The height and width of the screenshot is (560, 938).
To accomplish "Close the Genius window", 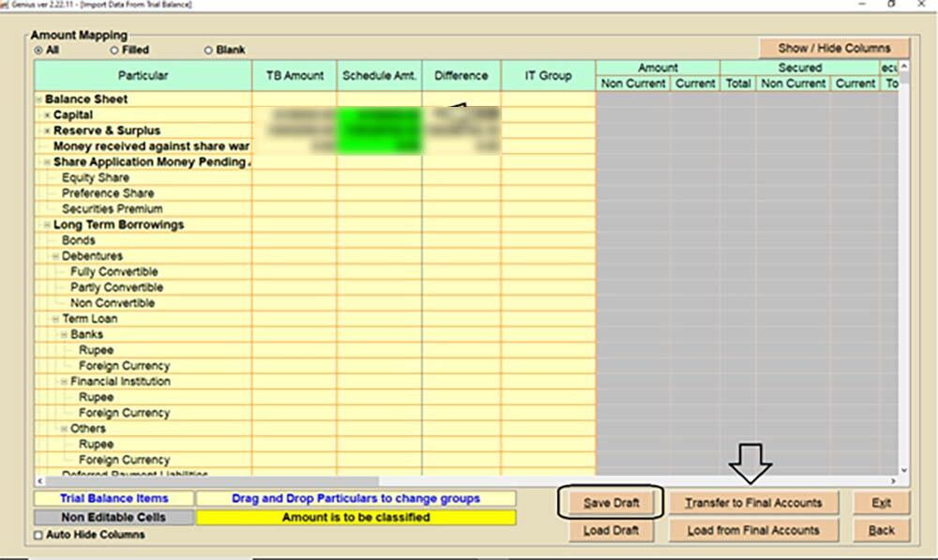I will coord(922,4).
